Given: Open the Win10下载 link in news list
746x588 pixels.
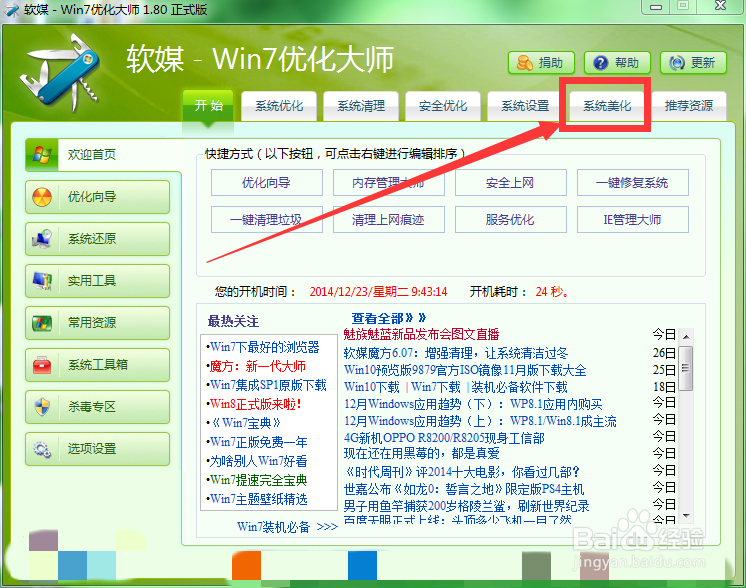Looking at the screenshot, I should [372, 387].
